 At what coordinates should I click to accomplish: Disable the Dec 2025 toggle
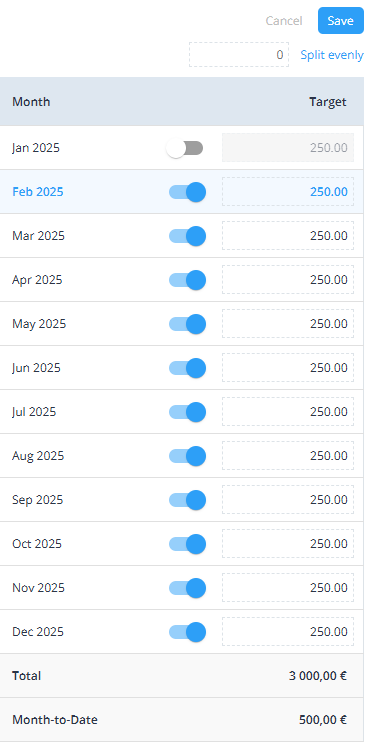coord(187,631)
